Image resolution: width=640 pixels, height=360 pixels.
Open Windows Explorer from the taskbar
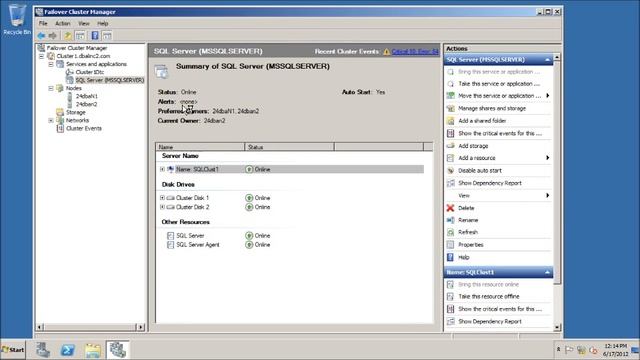93,350
